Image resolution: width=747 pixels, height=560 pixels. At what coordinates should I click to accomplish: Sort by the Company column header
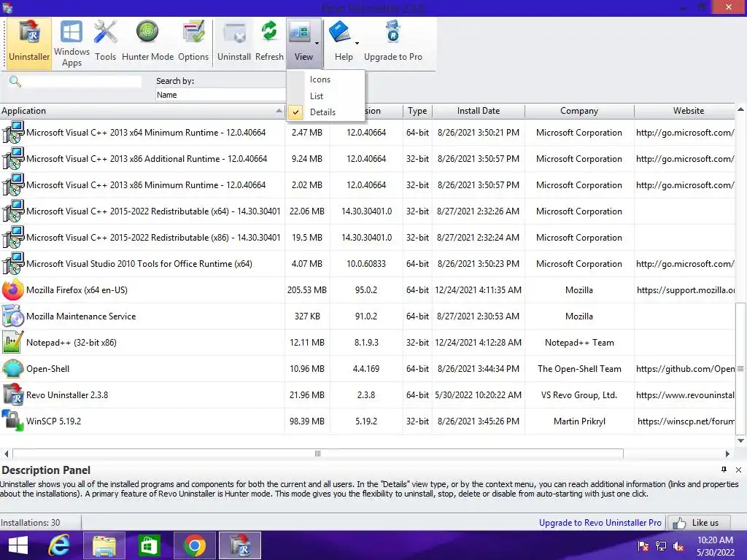click(578, 111)
